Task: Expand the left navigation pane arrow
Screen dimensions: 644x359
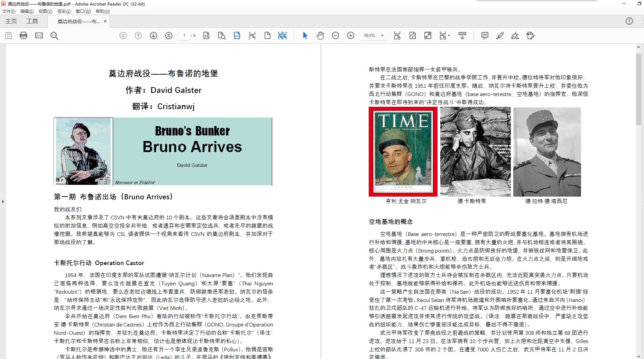Action: click(3, 201)
